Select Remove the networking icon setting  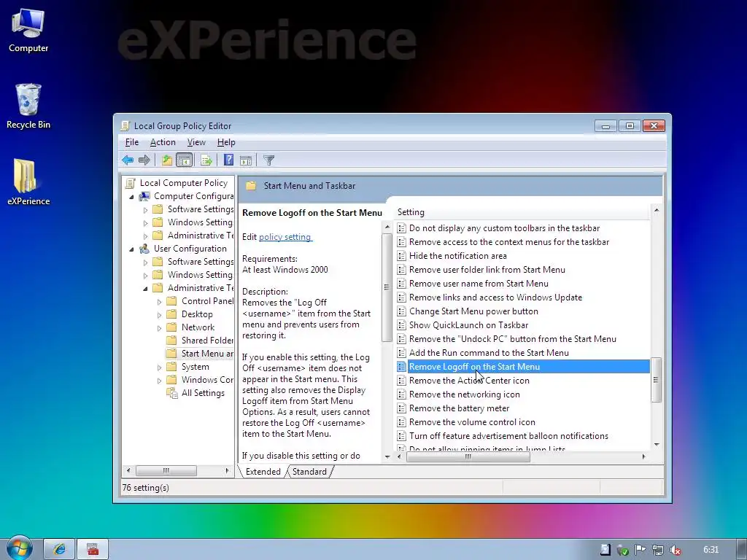(464, 394)
